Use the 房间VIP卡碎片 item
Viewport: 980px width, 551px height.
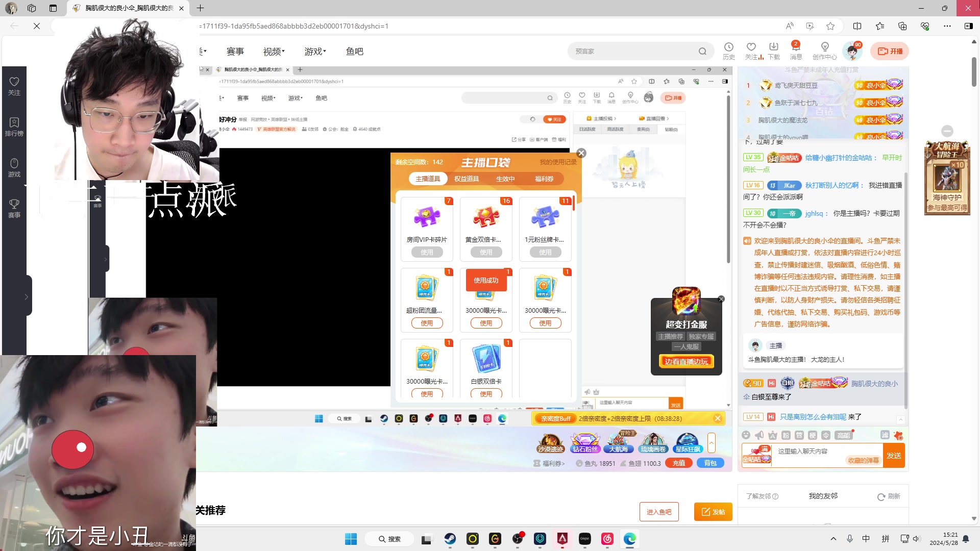coord(427,252)
